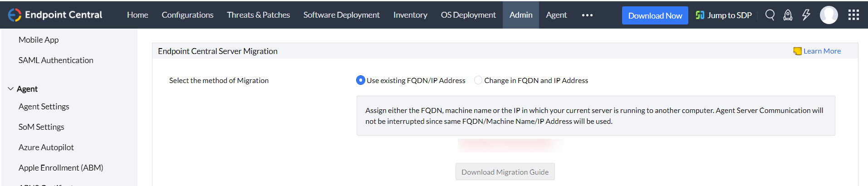Collapse the Agent sidebar section
Screen dimensions: 868x186
coord(11,89)
